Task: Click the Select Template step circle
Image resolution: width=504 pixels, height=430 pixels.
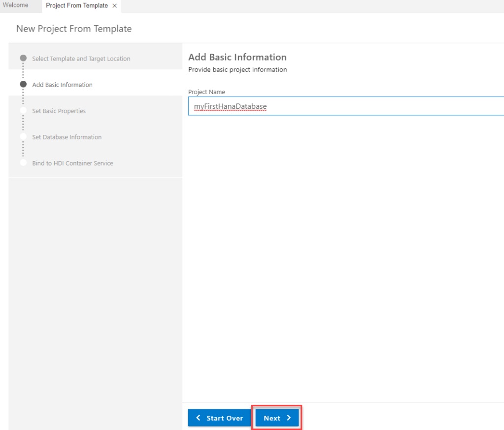Action: [x=23, y=58]
